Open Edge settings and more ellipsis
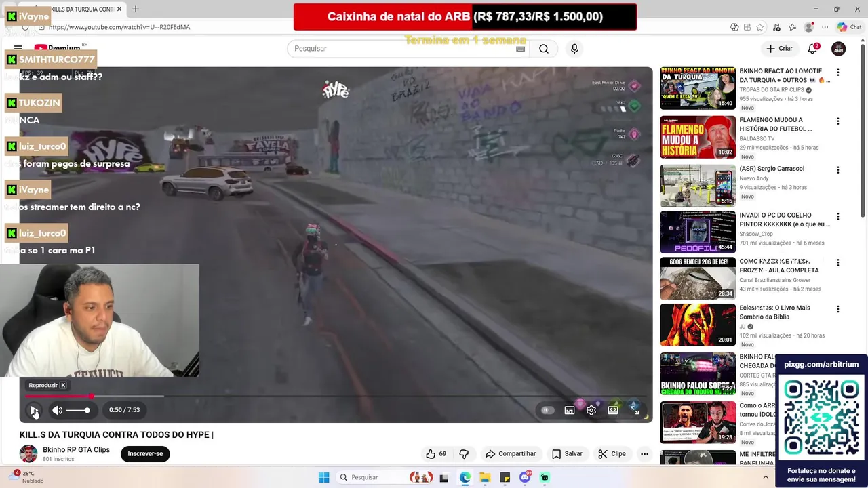This screenshot has height=488, width=868. pos(825,27)
